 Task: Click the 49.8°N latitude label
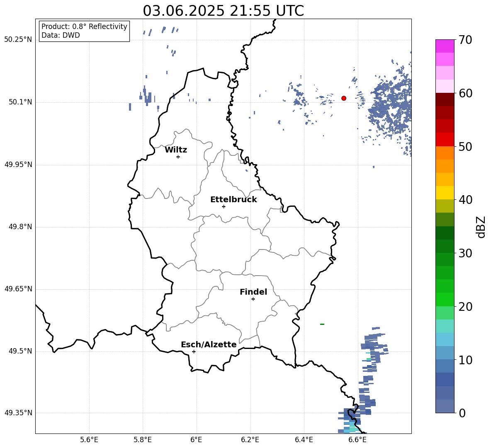[x=20, y=227]
